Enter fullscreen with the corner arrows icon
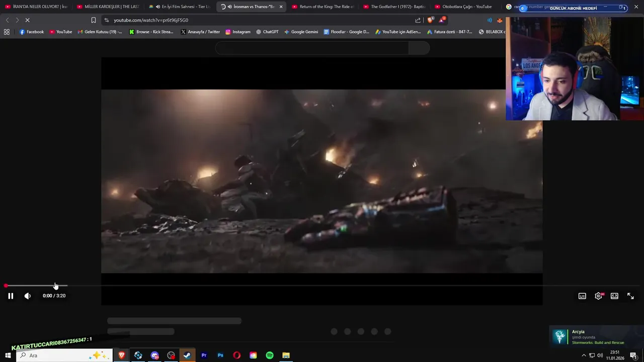The image size is (644, 362). click(x=630, y=296)
